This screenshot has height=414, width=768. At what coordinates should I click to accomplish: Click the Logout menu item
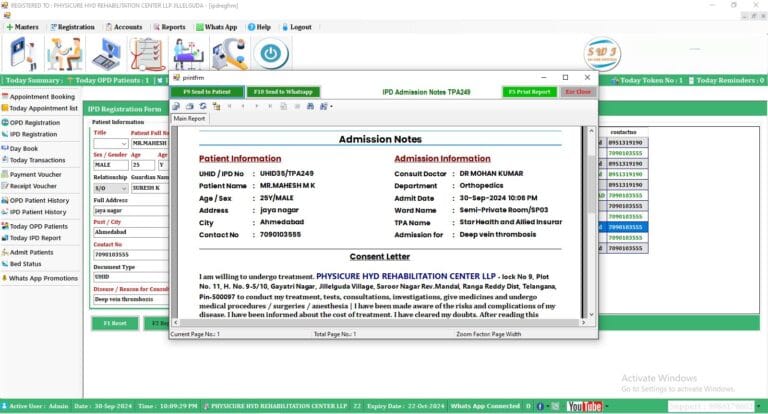click(x=297, y=27)
